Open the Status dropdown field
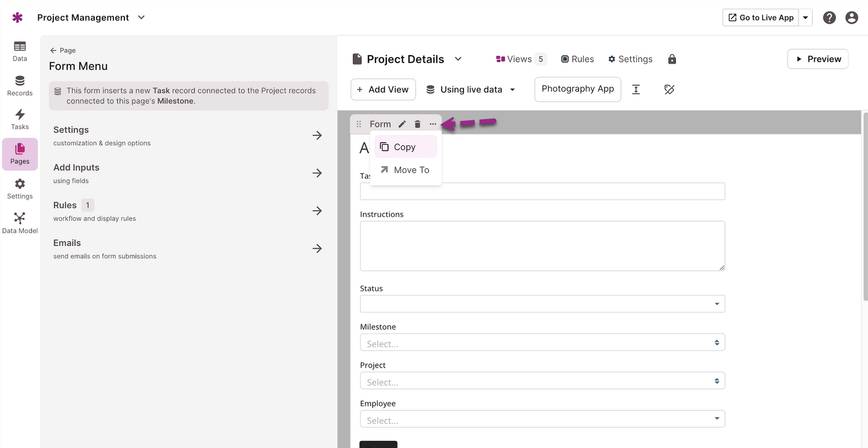The height and width of the screenshot is (448, 868). 542,304
